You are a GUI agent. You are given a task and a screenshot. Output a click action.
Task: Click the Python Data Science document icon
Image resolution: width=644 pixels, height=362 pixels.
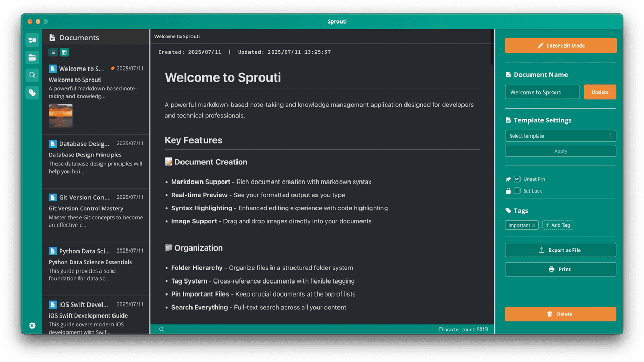pyautogui.click(x=52, y=251)
